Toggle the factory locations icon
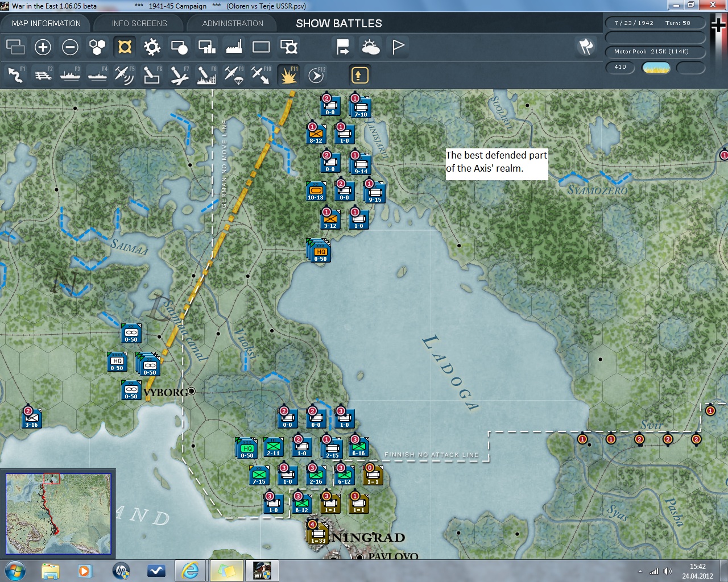Viewport: 728px width, 582px height. (234, 47)
